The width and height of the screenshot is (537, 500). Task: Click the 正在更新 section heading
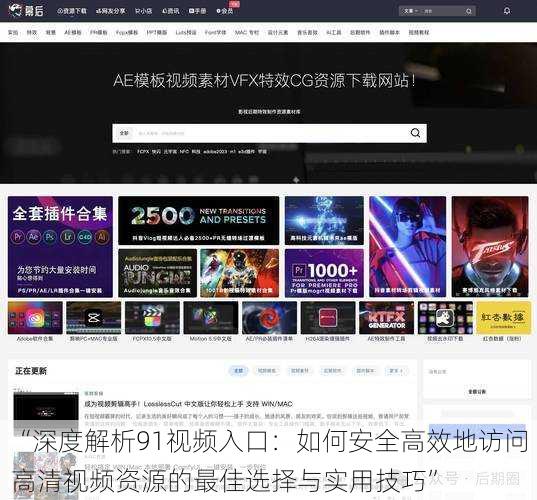point(31,371)
